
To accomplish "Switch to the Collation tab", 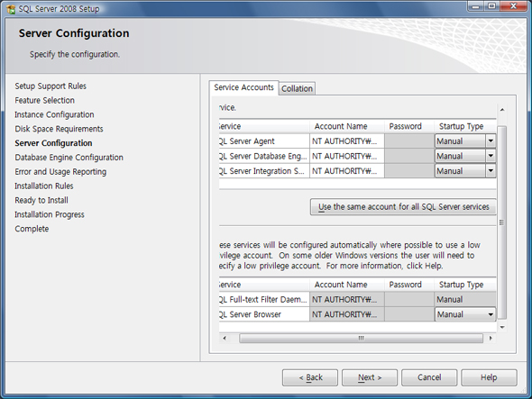I will pyautogui.click(x=297, y=88).
